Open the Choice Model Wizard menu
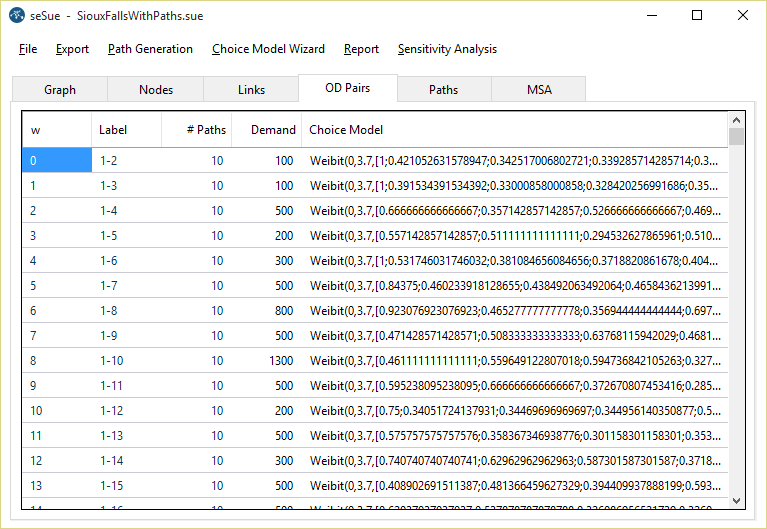Screen dimensions: 767x529 point(268,49)
